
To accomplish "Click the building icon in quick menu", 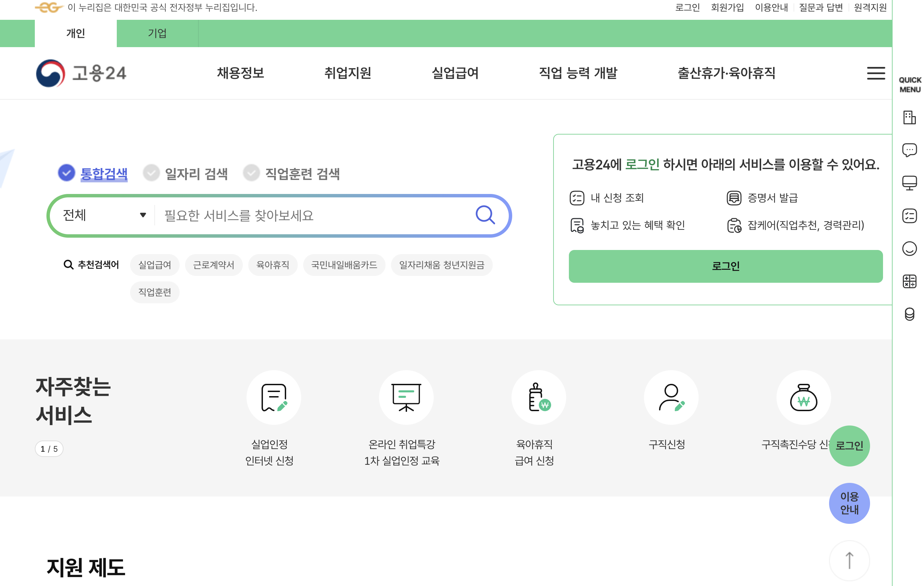I will tap(909, 117).
